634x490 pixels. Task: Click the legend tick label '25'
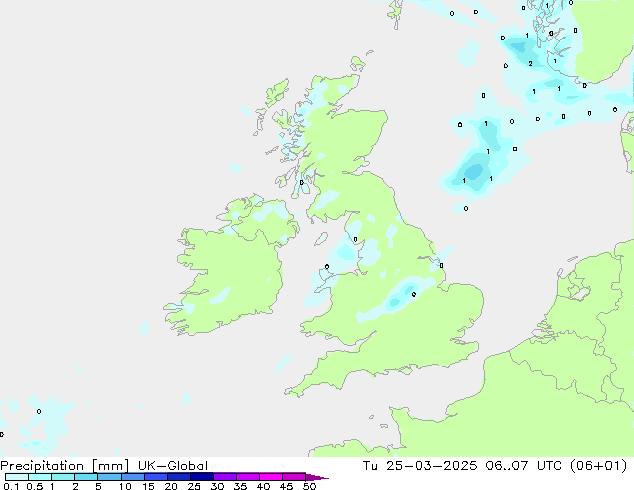(x=194, y=486)
